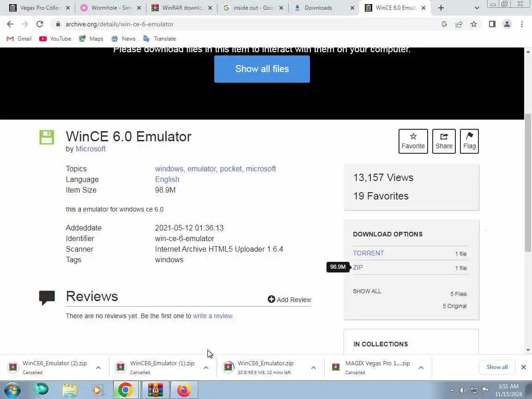Image resolution: width=532 pixels, height=399 pixels.
Task: Expand WinCE6_Emulator.zip download options
Action: pos(314,368)
